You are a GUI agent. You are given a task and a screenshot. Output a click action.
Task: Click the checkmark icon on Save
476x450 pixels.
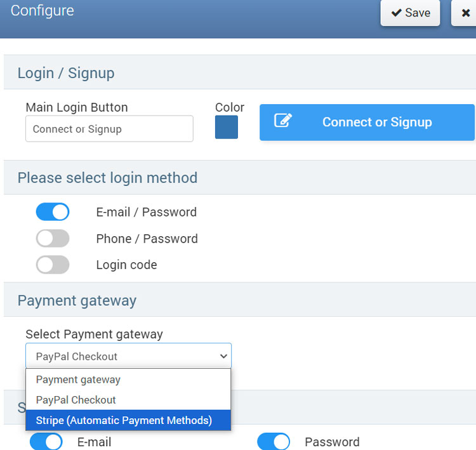(x=396, y=13)
